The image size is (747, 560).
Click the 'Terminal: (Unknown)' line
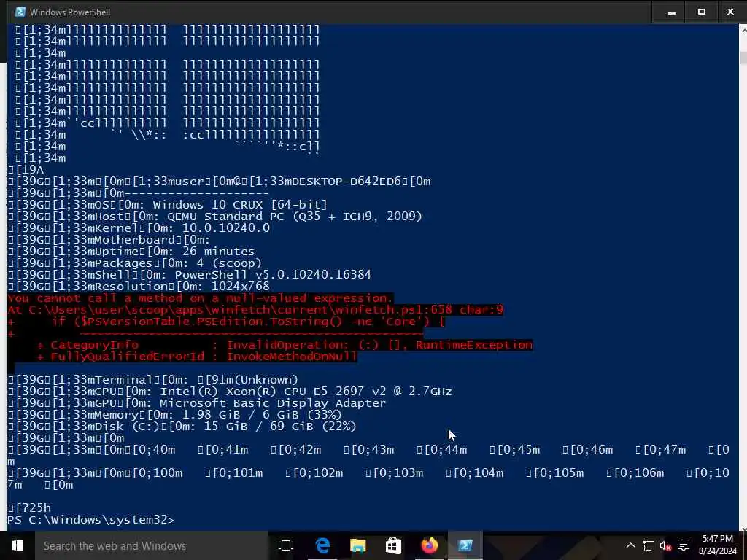pos(153,379)
